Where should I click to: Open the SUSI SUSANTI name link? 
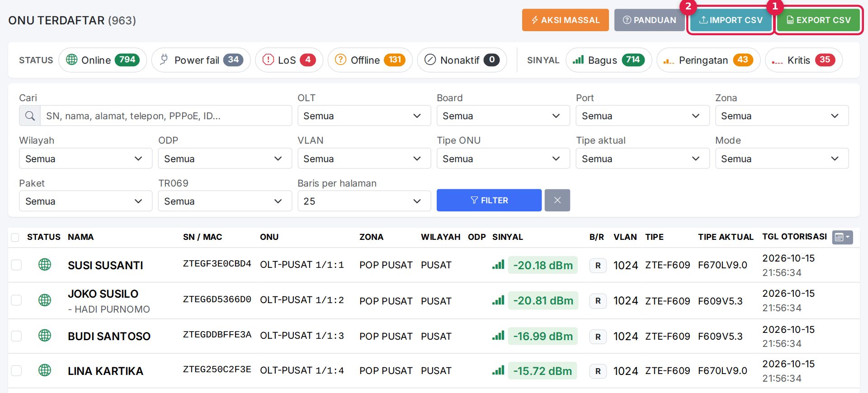[x=105, y=265]
